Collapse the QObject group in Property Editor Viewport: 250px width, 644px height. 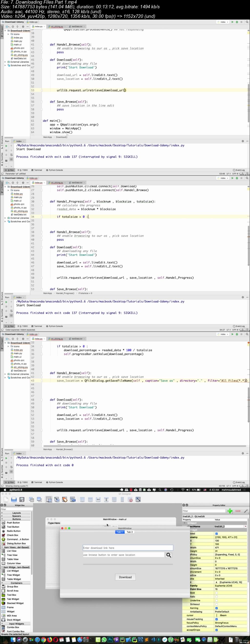click(185, 523)
